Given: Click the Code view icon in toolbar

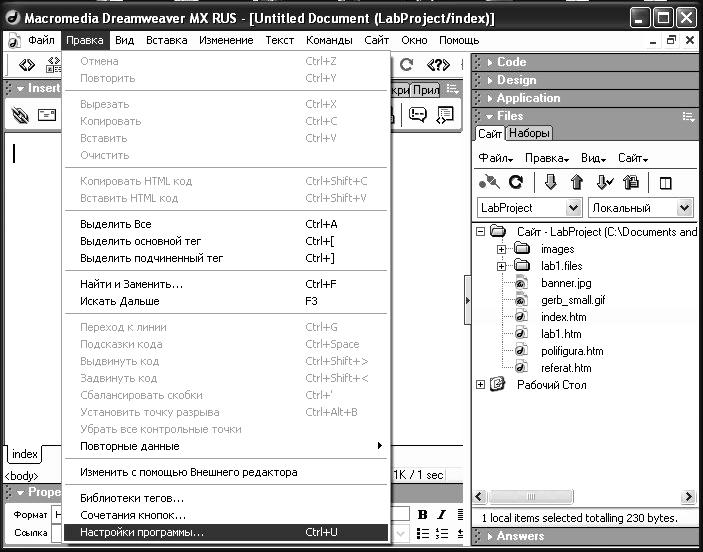Looking at the screenshot, I should 26,65.
